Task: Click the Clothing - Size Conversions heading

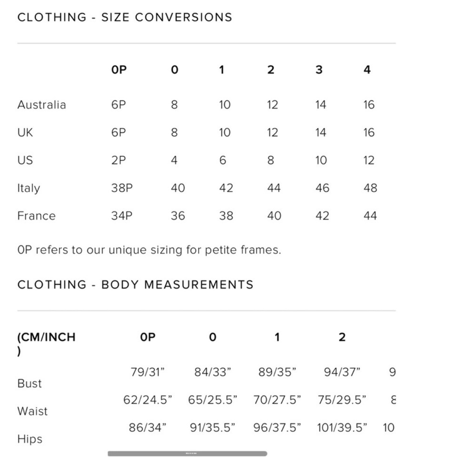Action: point(125,17)
